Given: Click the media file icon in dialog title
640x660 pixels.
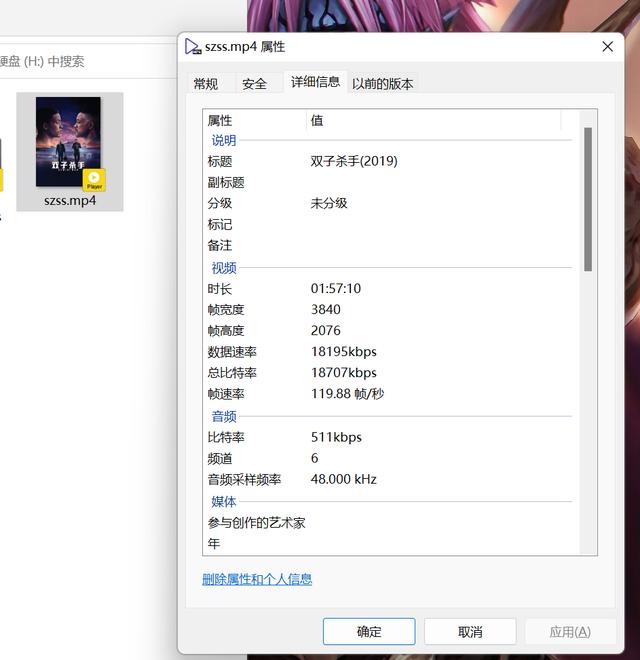Looking at the screenshot, I should point(193,46).
